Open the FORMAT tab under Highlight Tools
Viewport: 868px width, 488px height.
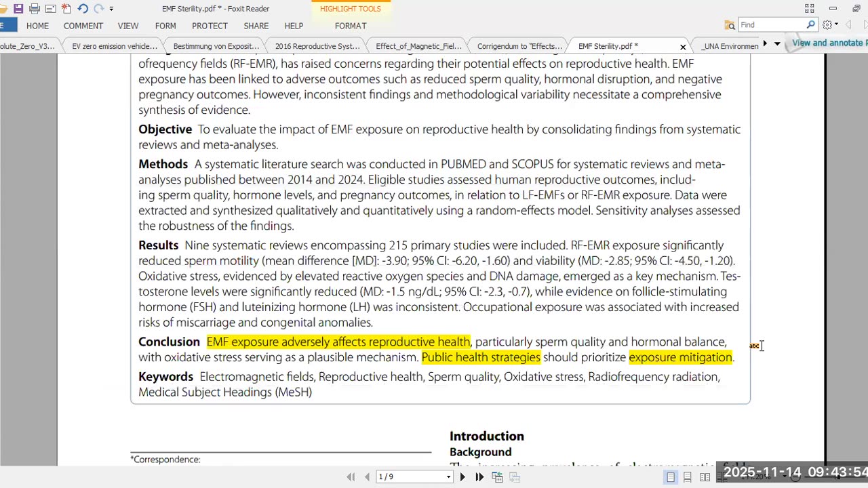(351, 26)
